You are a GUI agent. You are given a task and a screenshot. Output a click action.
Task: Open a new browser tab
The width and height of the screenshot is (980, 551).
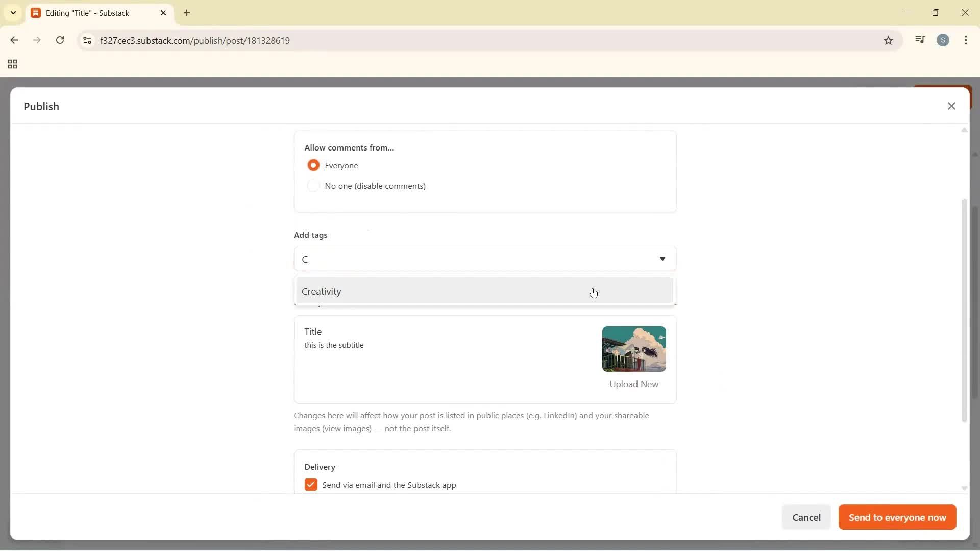tap(187, 13)
